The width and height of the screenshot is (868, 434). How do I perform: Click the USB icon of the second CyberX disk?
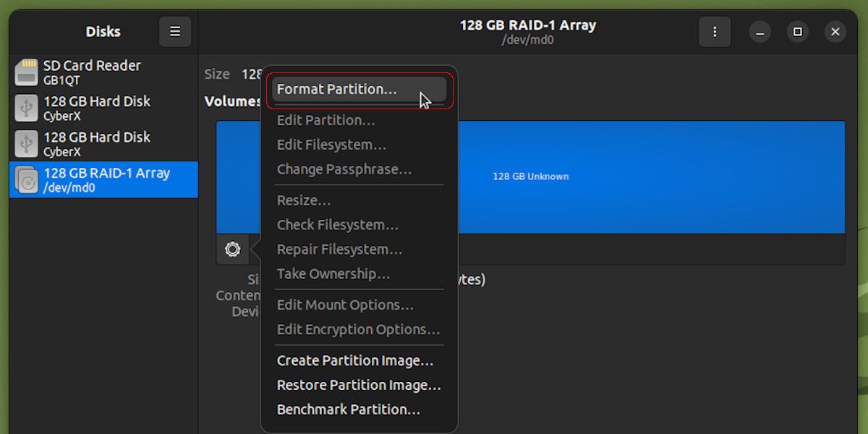pyautogui.click(x=27, y=142)
